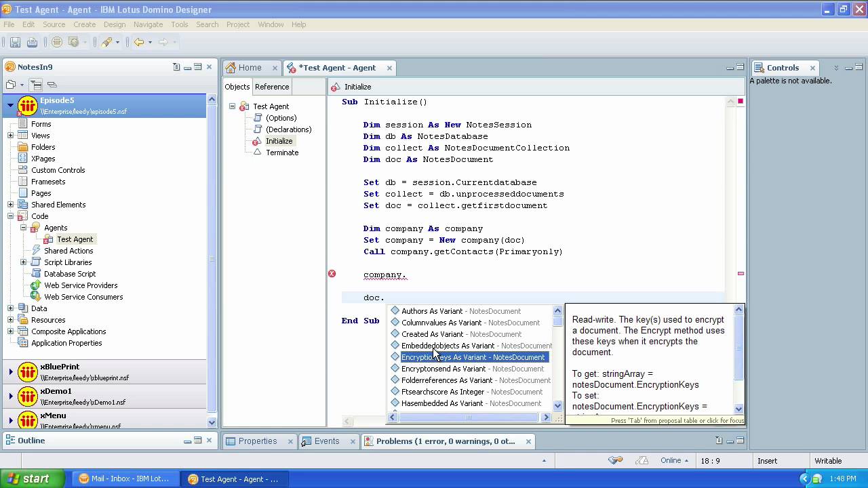The height and width of the screenshot is (488, 868).
Task: Select Terminate in the objects tree
Action: pyautogui.click(x=282, y=152)
